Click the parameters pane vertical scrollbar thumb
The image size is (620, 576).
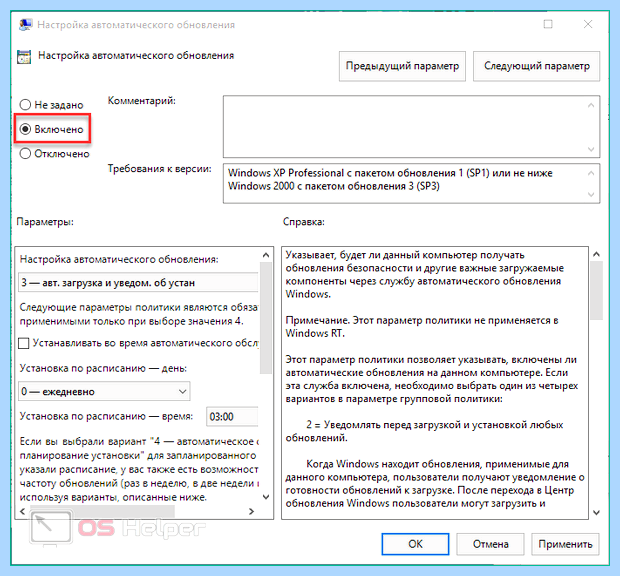[x=266, y=317]
